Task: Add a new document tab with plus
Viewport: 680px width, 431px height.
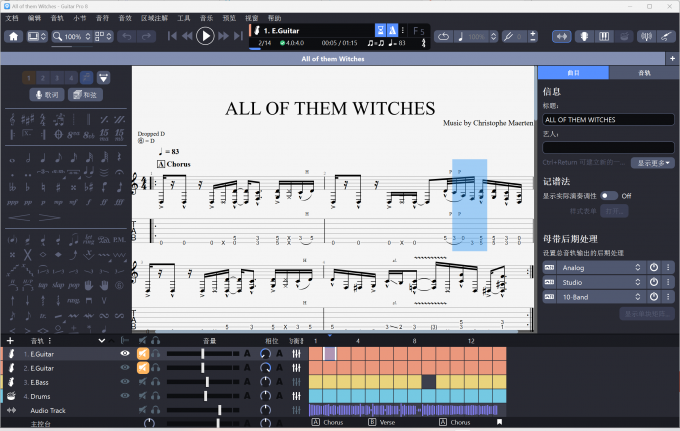Action: point(673,59)
